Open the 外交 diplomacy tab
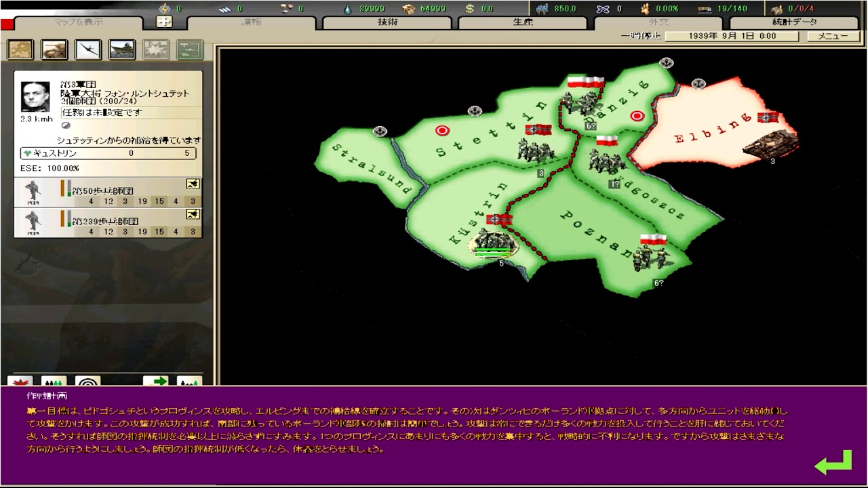The image size is (868, 488). point(658,22)
